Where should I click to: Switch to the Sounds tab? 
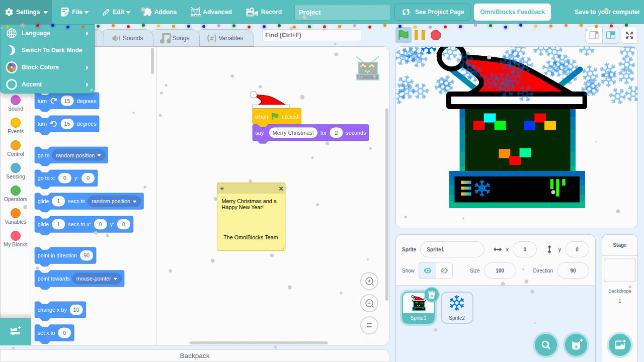(x=127, y=38)
